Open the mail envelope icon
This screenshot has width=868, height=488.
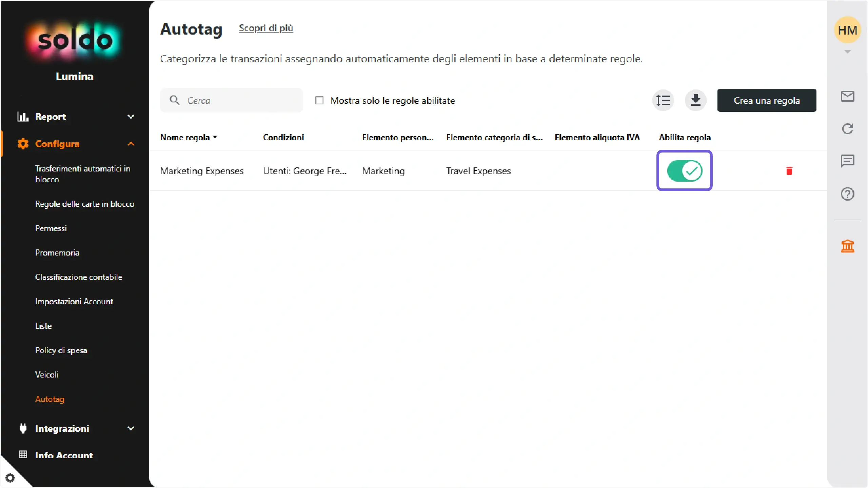click(x=847, y=96)
